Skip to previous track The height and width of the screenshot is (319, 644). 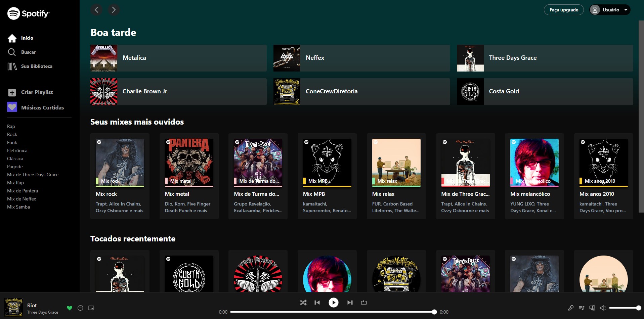pos(317,303)
